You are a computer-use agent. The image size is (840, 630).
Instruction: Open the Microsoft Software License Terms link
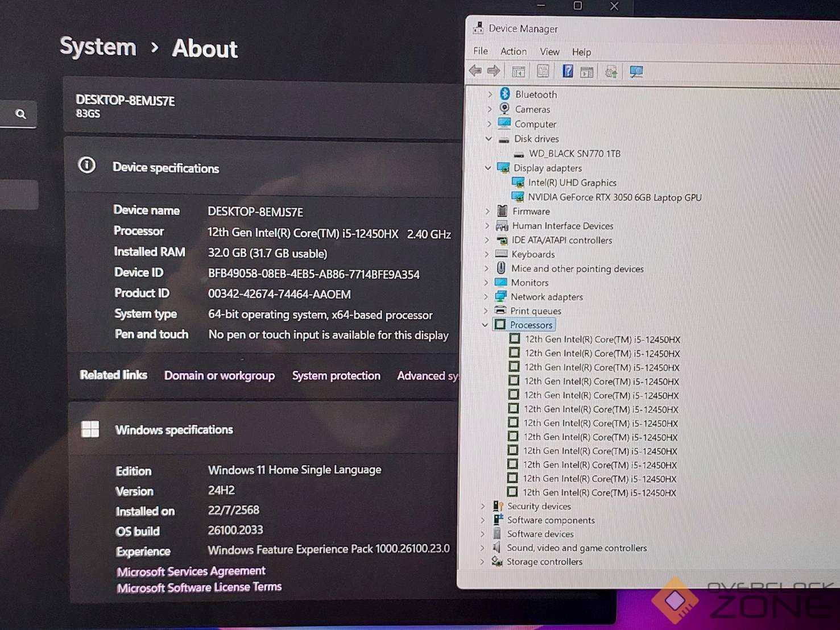[199, 587]
